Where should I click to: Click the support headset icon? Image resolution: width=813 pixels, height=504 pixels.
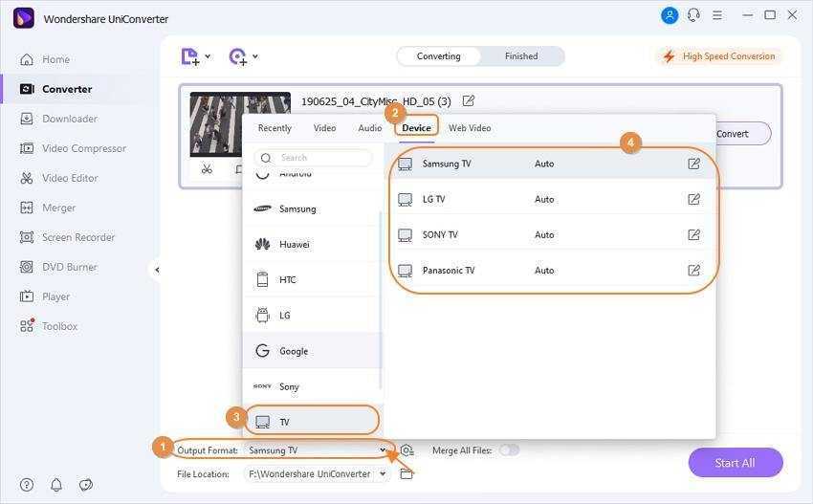click(x=693, y=15)
